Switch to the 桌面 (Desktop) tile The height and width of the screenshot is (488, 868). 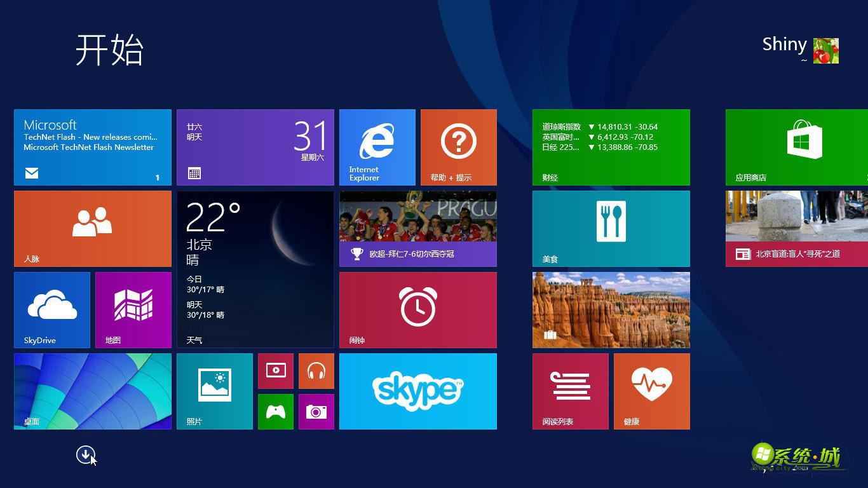[x=92, y=391]
